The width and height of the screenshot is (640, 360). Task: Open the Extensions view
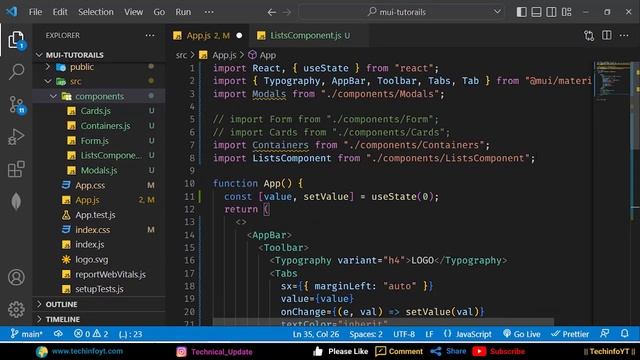pyautogui.click(x=16, y=169)
